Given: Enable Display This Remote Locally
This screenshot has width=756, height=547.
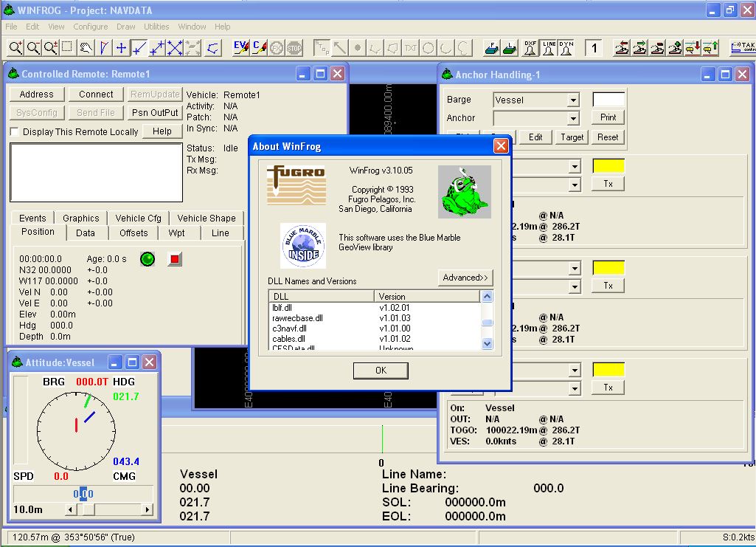Looking at the screenshot, I should click(x=13, y=131).
